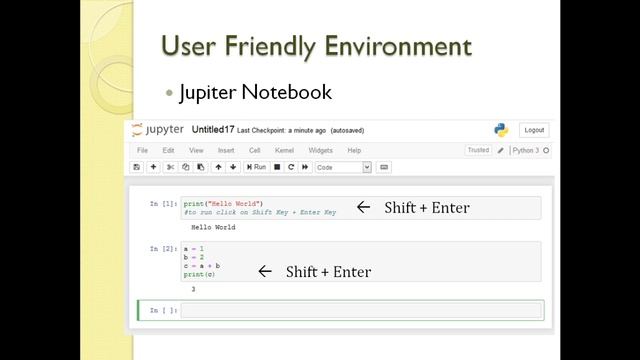Copy selected cells icon

[186, 167]
